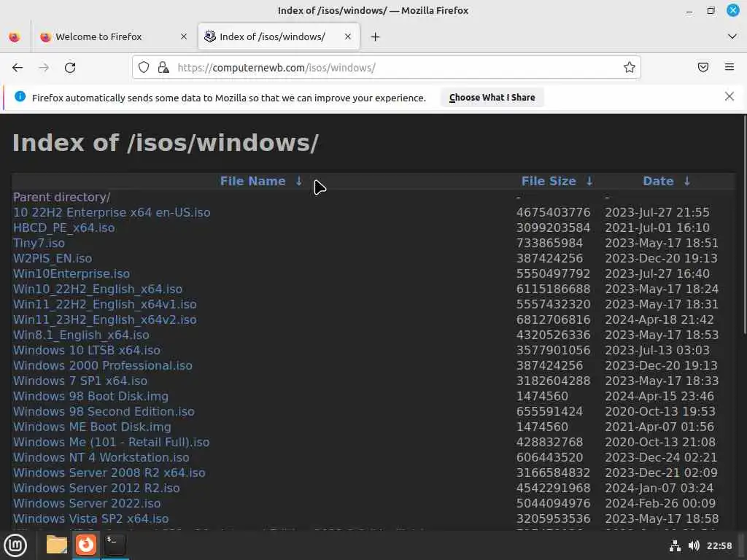Download Windows Server 2022.iso
Image resolution: width=747 pixels, height=560 pixels.
point(87,503)
